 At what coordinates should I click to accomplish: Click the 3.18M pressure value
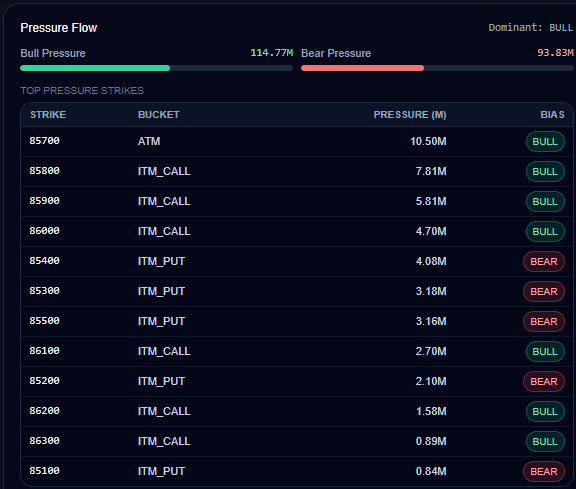click(x=431, y=291)
